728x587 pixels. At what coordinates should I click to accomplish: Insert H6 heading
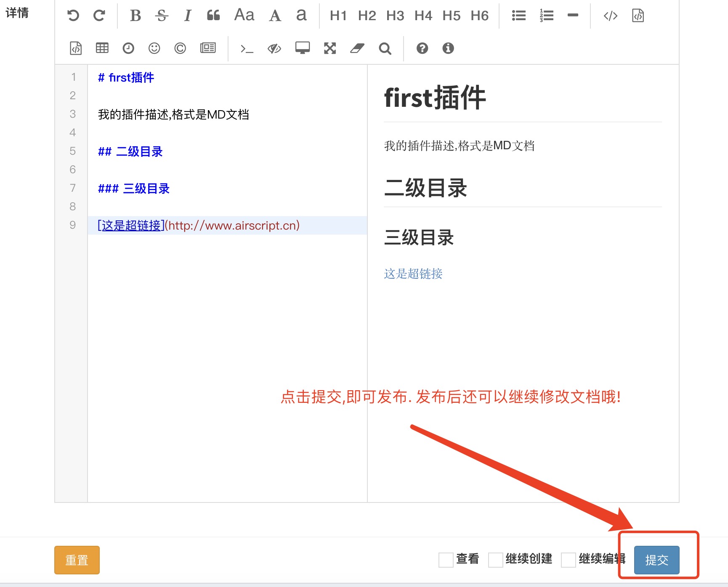coord(480,16)
